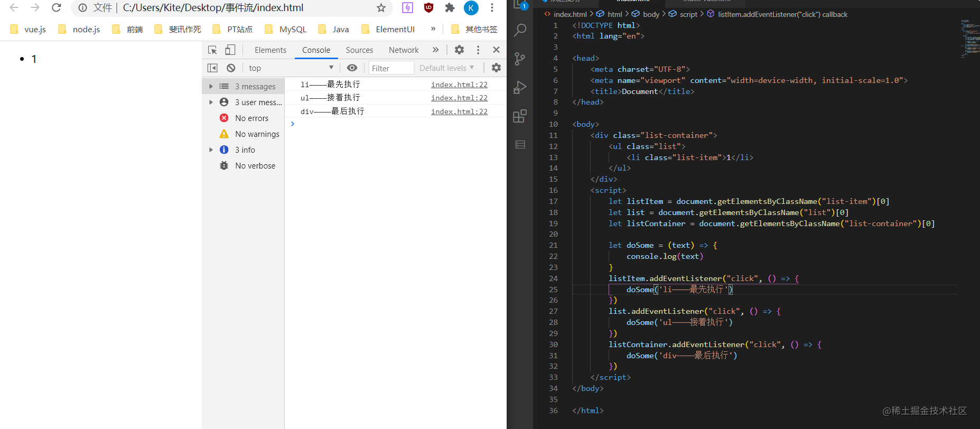Click the site info icon in address bar

pos(82,7)
